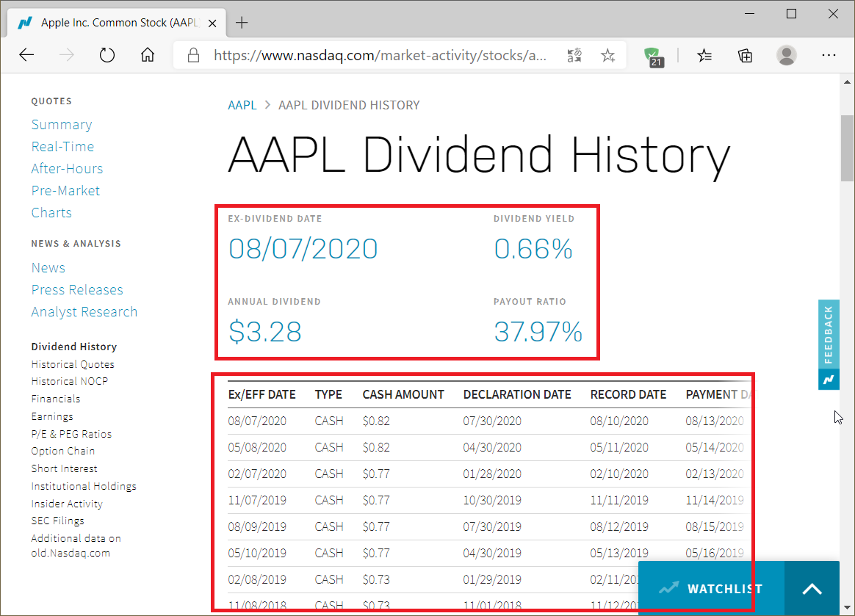Click the AAPL breadcrumb link
This screenshot has width=855, height=616.
tap(242, 105)
